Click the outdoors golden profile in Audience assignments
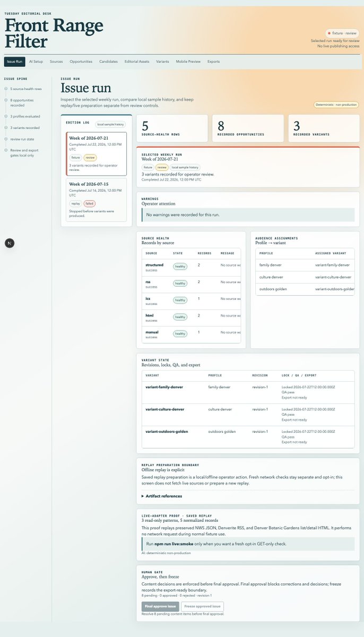 click(273, 289)
